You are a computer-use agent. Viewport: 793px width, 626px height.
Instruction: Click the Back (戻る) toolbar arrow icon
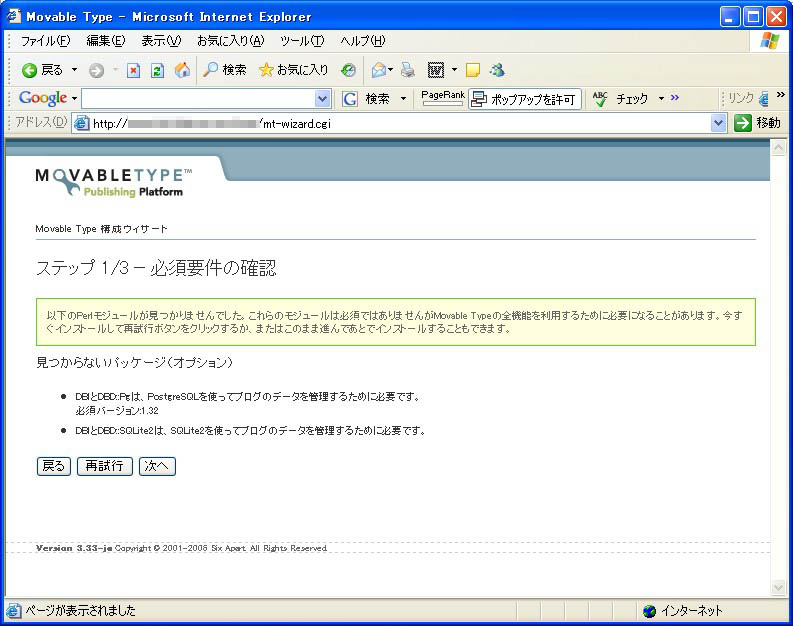29,70
